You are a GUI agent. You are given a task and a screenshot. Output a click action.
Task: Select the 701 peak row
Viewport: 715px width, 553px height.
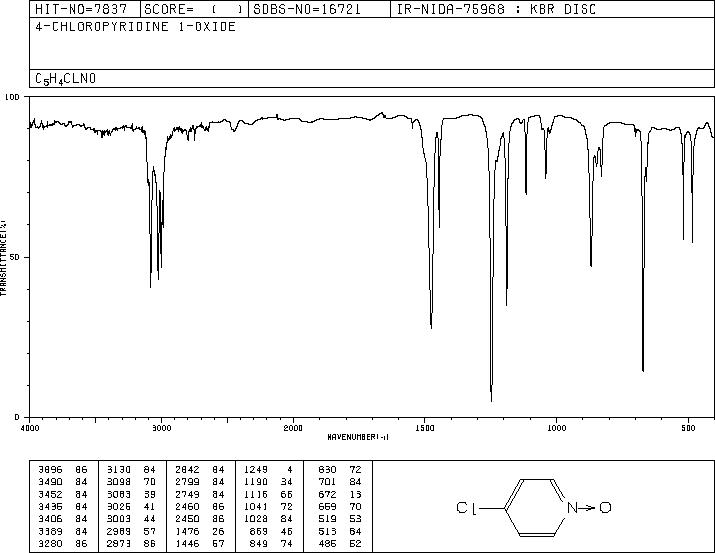(x=340, y=482)
